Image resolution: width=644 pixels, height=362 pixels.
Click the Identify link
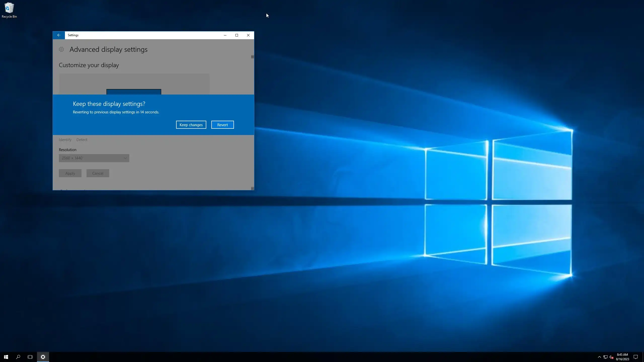(65, 140)
